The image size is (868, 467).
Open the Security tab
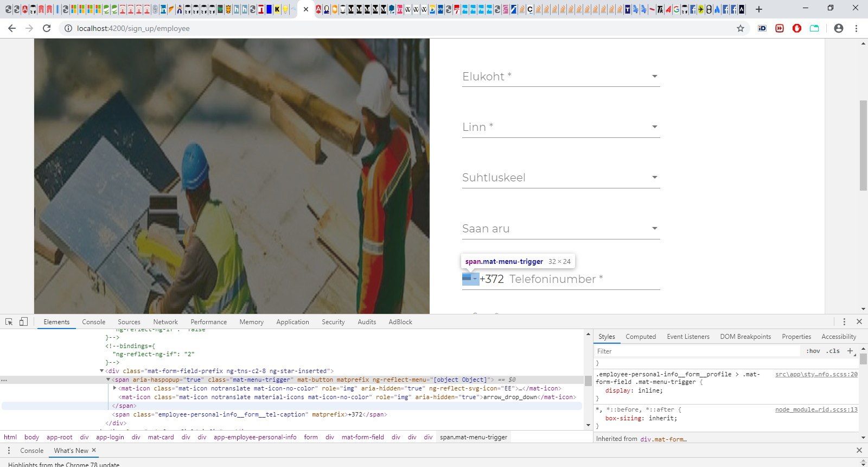[x=333, y=322]
